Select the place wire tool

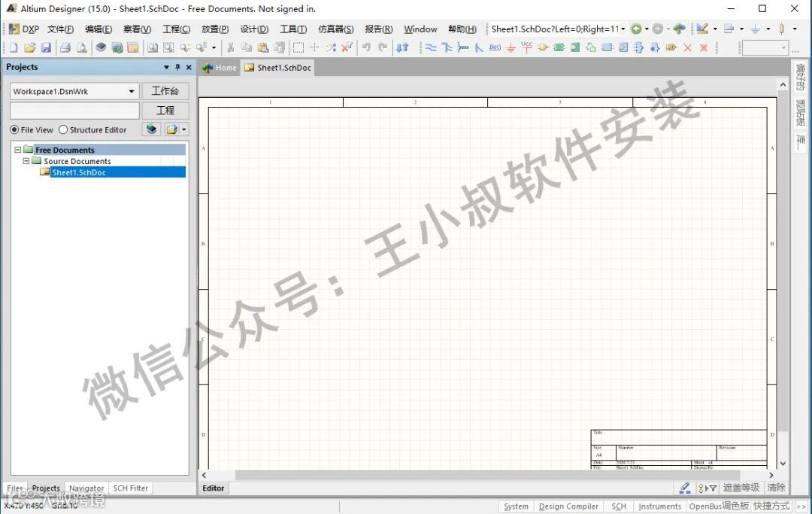pos(431,47)
